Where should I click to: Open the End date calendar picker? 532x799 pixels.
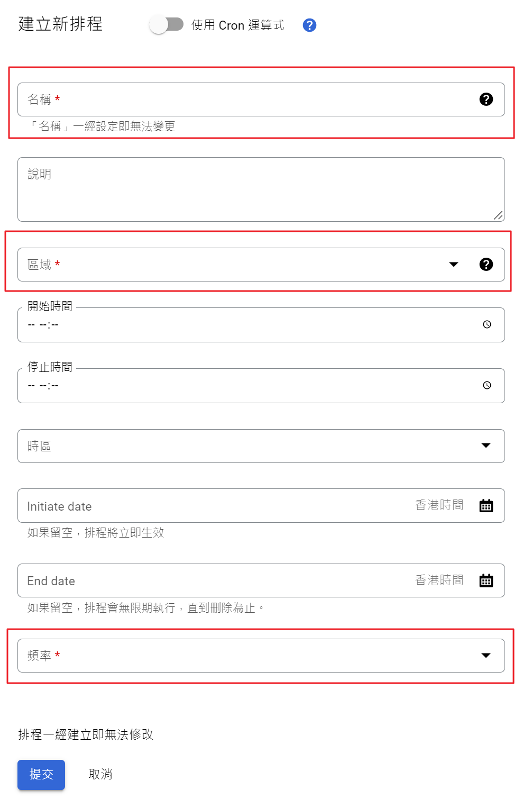pyautogui.click(x=486, y=580)
